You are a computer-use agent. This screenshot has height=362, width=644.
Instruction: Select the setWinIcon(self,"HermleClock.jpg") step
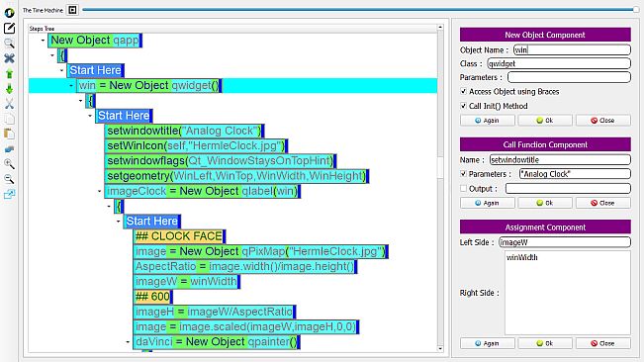pyautogui.click(x=196, y=145)
